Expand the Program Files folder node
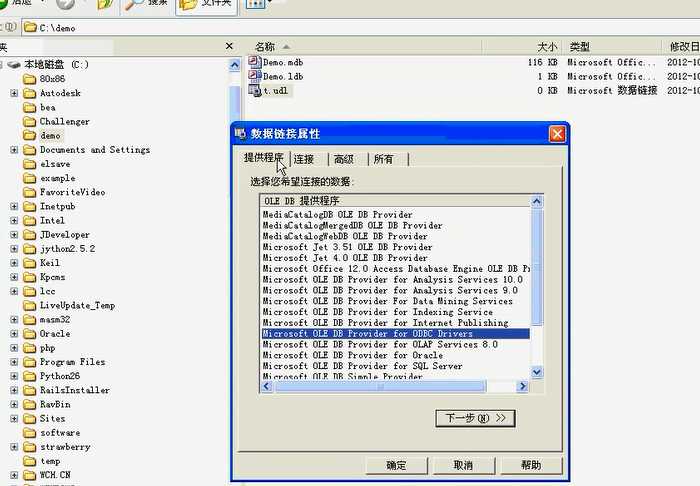Viewport: 700px width, 486px height. [14, 362]
